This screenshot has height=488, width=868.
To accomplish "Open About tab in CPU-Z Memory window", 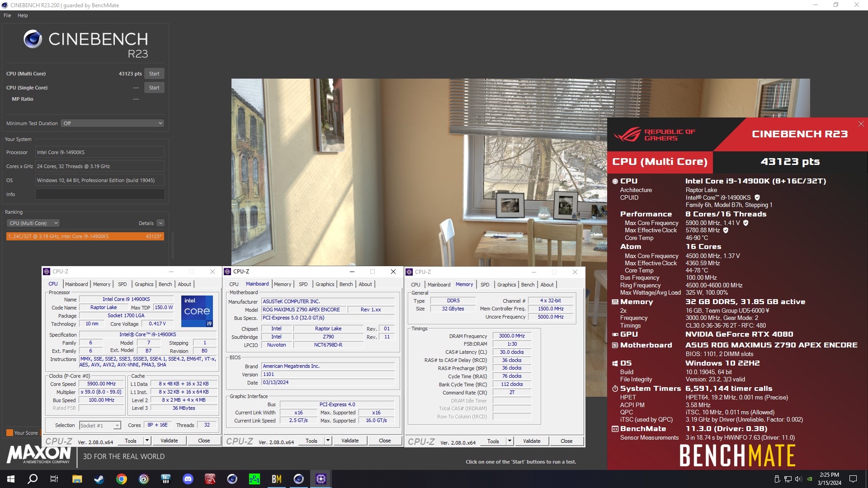I will tap(547, 285).
